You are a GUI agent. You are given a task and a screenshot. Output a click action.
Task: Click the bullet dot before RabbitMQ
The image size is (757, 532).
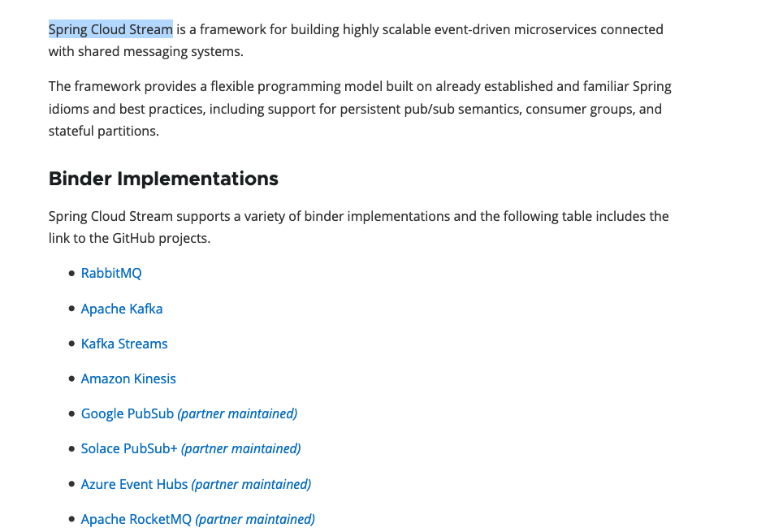click(72, 273)
